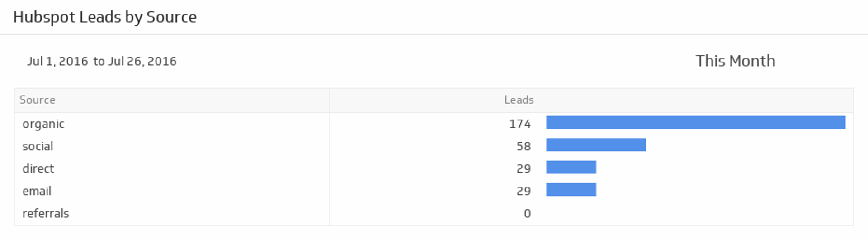Click the Jul 26, 2016 end date
This screenshot has height=240, width=868.
click(142, 61)
